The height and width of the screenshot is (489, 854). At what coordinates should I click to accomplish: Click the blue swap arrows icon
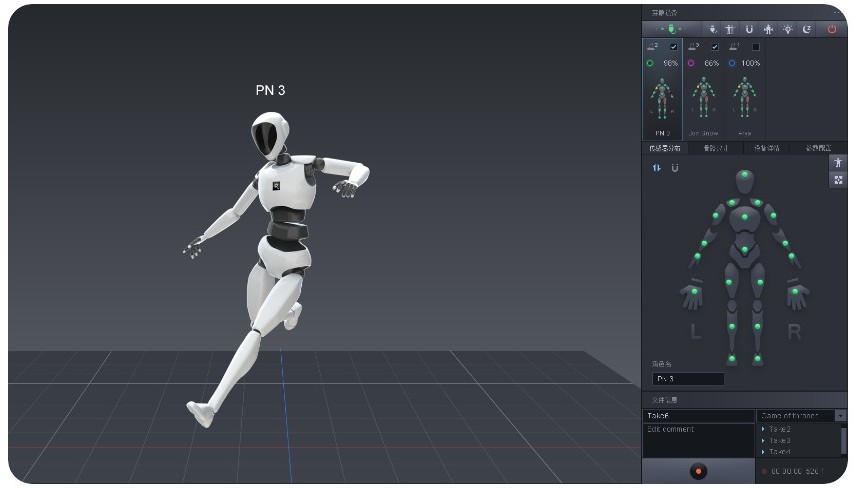point(657,167)
